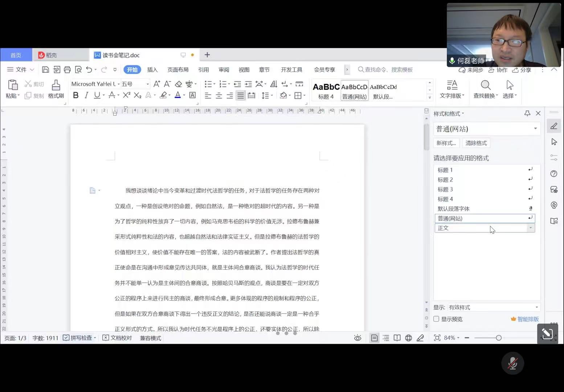Image resolution: width=564 pixels, height=392 pixels.
Task: Expand the 正文 style dropdown arrow
Action: click(x=531, y=228)
